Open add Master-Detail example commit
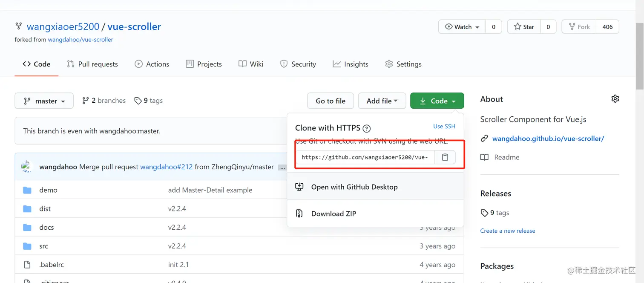 (x=210, y=190)
